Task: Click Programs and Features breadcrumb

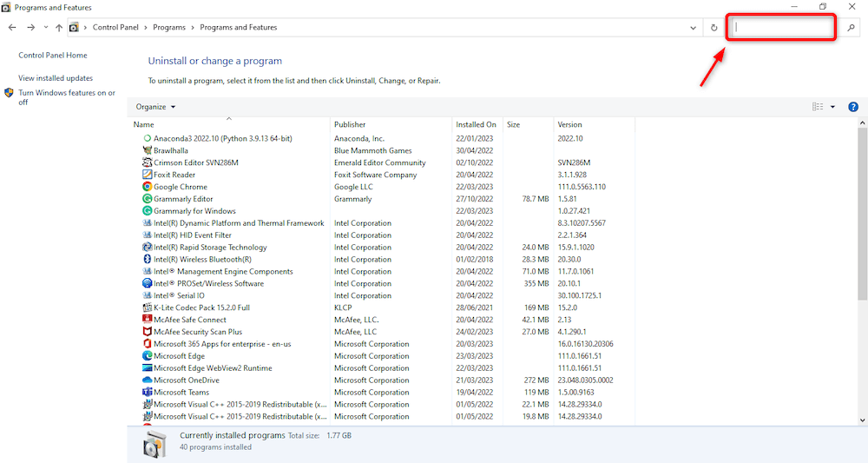Action: 239,27
